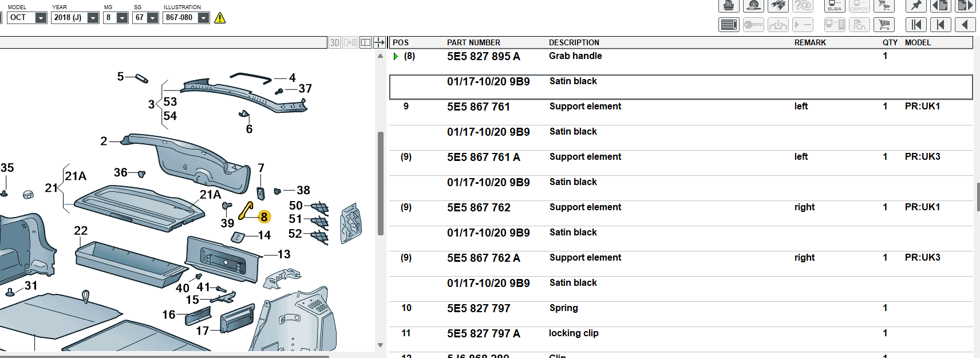
Task: Open the MODEL dropdown showing OCT
Action: click(x=41, y=18)
